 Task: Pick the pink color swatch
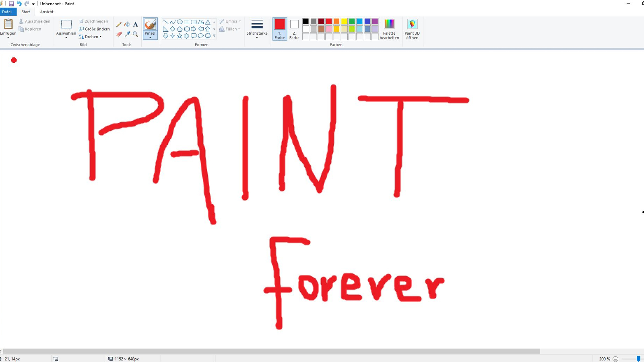pos(329,29)
